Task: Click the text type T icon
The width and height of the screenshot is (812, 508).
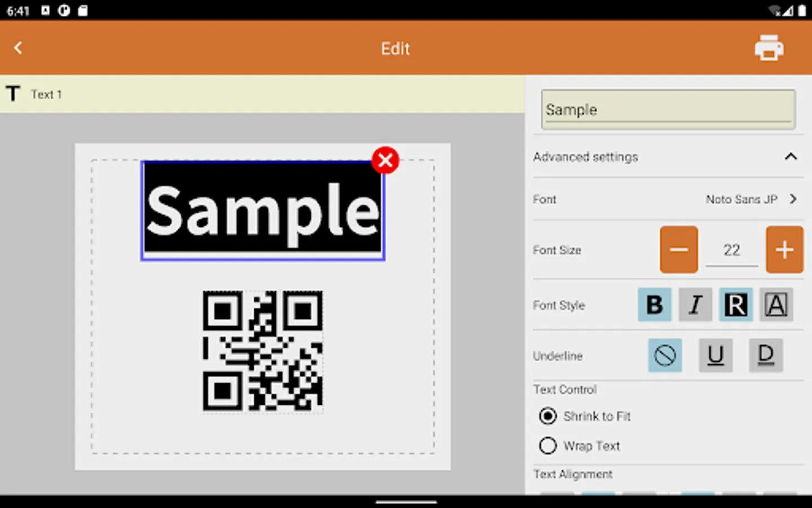Action: pyautogui.click(x=14, y=94)
